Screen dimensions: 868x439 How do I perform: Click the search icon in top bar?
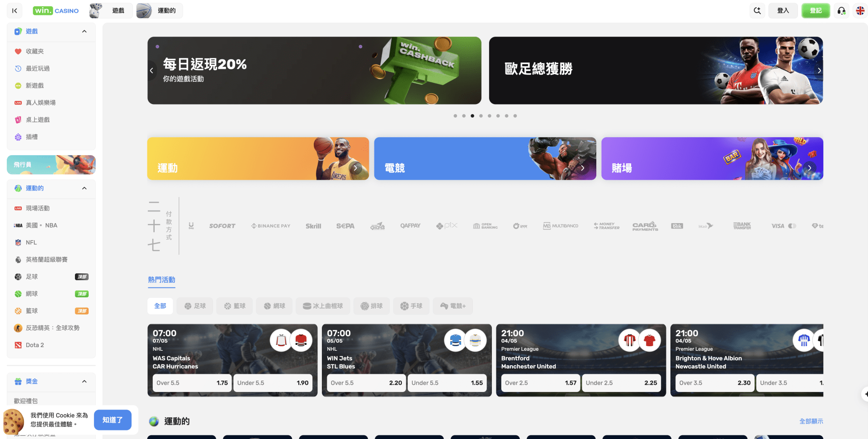pyautogui.click(x=757, y=10)
